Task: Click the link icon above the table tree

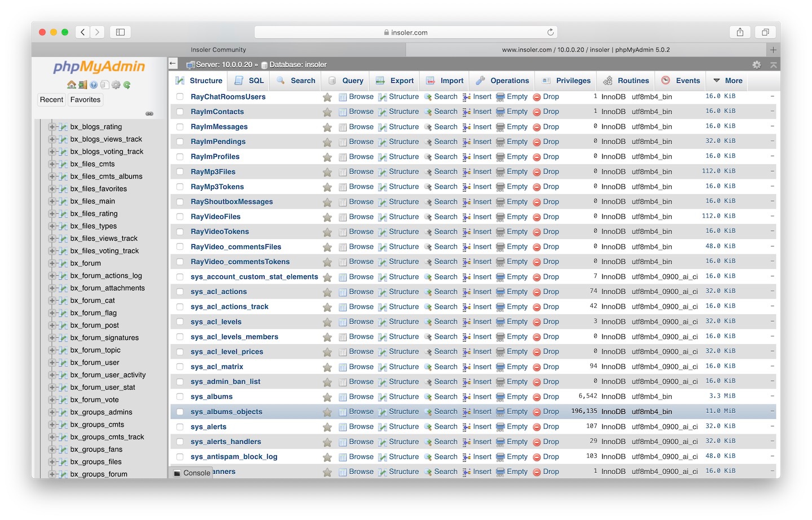Action: coord(149,113)
